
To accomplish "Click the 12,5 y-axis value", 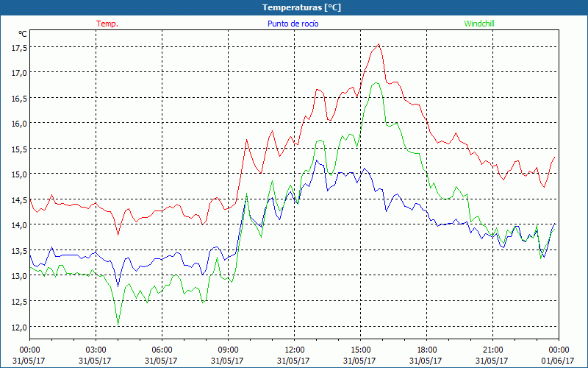I will pos(20,302).
